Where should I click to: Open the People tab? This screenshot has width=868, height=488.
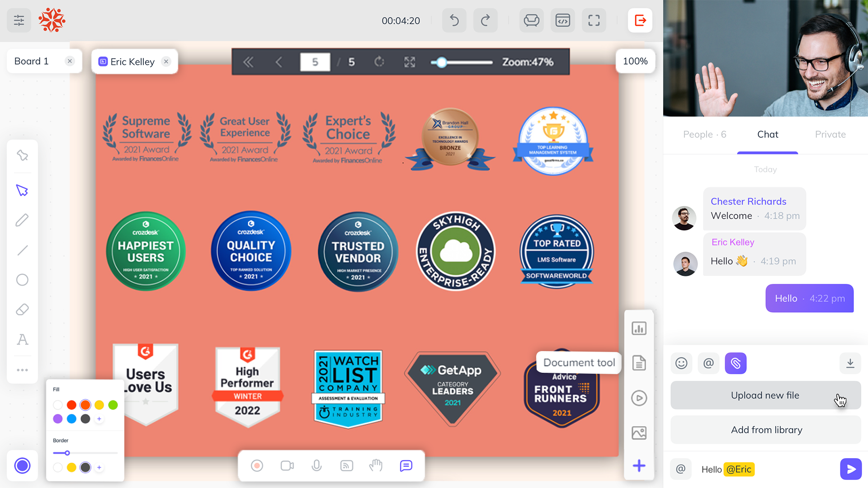(704, 134)
